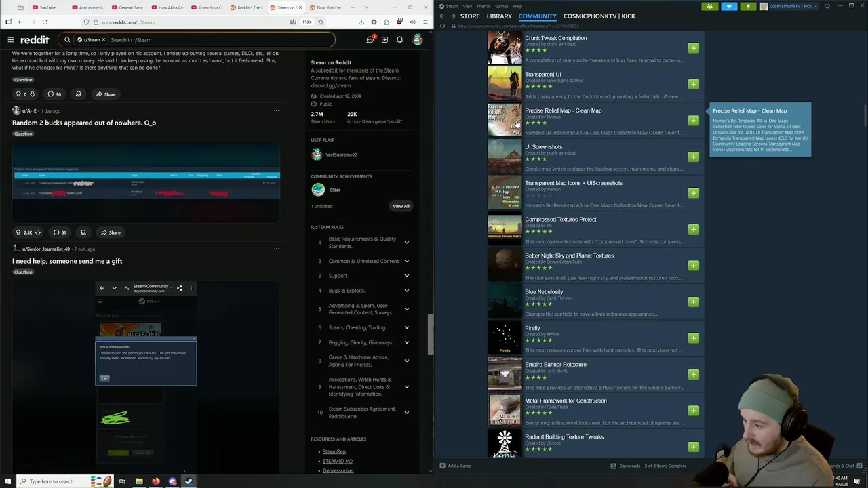The width and height of the screenshot is (868, 488).
Task: Click Firefox address bar URL
Action: (x=129, y=22)
